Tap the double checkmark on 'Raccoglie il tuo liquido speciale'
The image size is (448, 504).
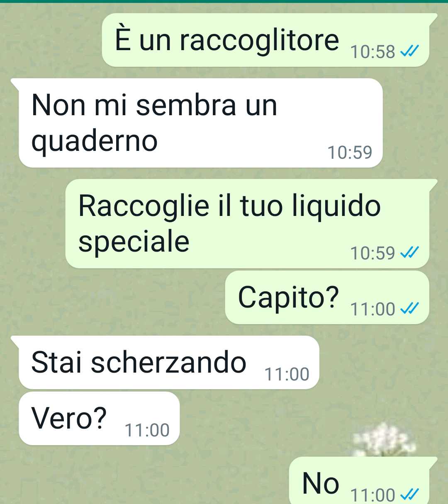pos(409,252)
